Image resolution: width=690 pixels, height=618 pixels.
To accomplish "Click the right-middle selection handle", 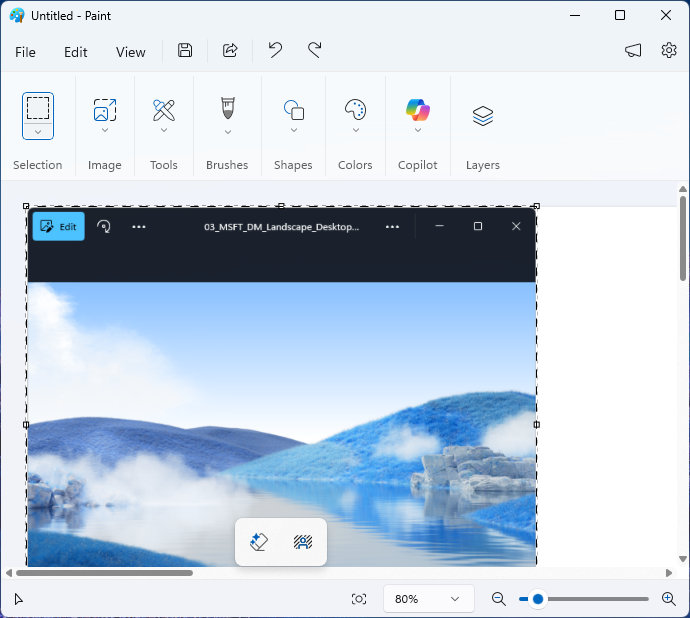I will coord(536,424).
